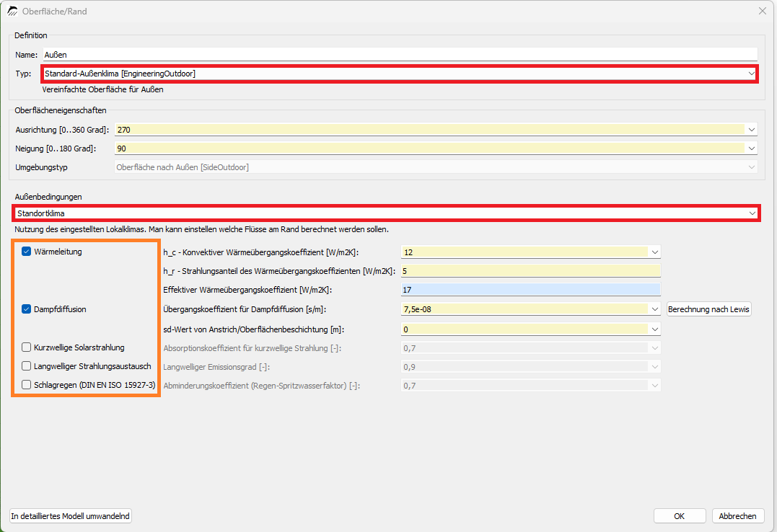Expand the Neigung dropdown arrow
The image size is (777, 532).
pos(751,148)
